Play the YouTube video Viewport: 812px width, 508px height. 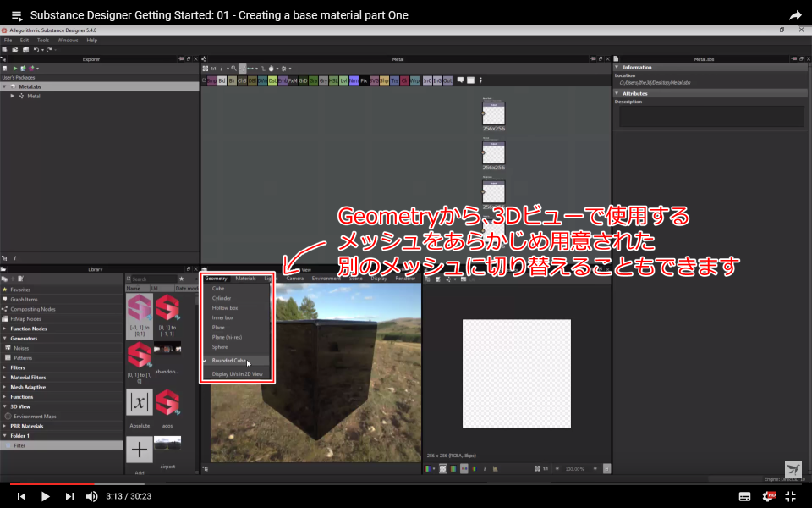coord(45,497)
